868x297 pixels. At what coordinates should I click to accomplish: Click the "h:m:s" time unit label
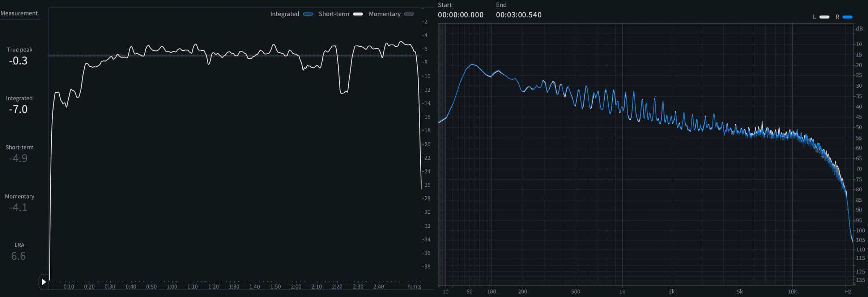point(414,286)
